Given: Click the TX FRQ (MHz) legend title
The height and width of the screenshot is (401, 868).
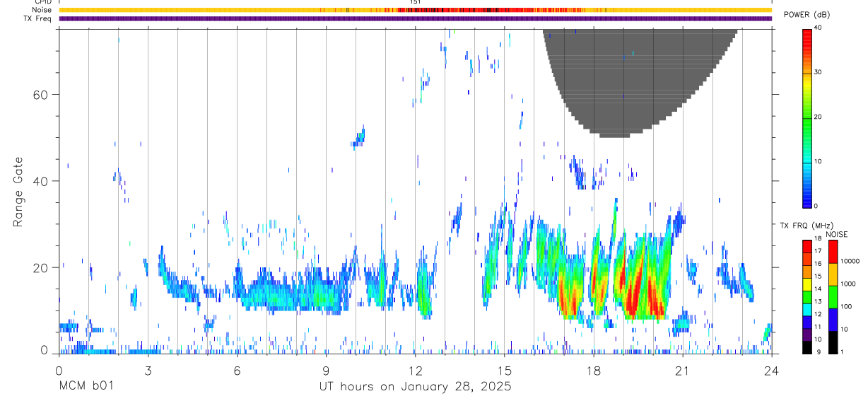Looking at the screenshot, I should click(808, 226).
